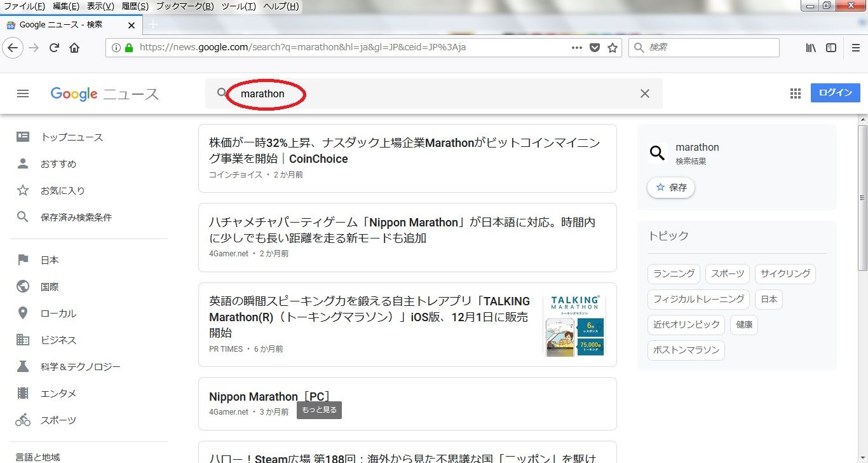Viewport: 868px width, 463px height.
Task: Open the Library icon in Firefox toolbar
Action: click(811, 48)
